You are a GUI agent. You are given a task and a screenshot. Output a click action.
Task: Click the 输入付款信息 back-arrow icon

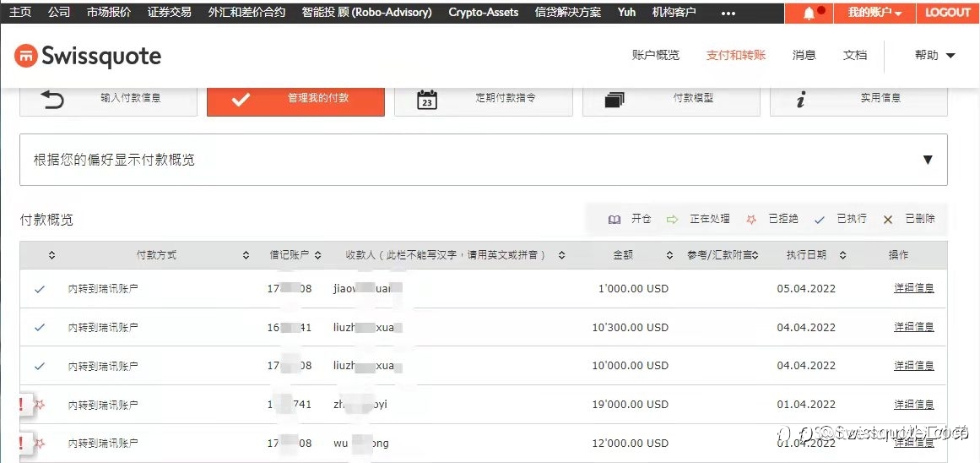[52, 99]
